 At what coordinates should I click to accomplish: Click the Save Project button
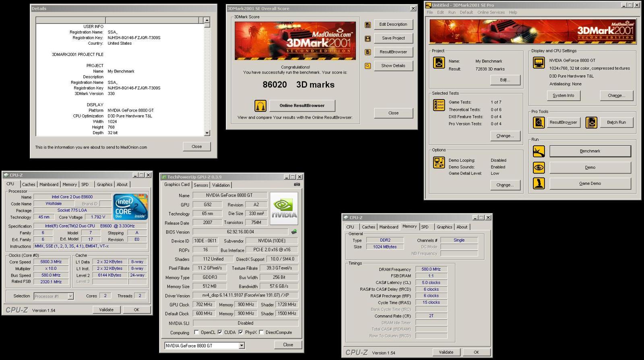coord(393,38)
